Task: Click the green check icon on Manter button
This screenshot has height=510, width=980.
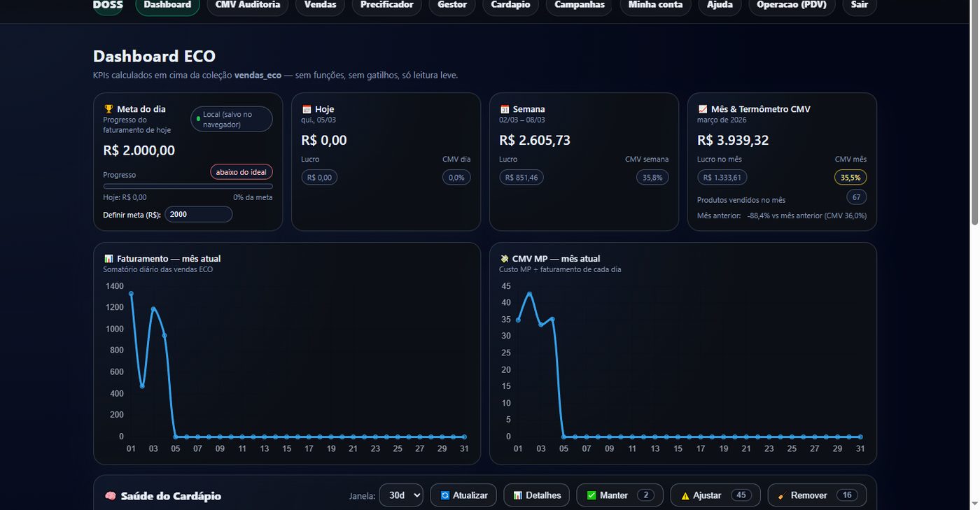Action: pos(594,495)
